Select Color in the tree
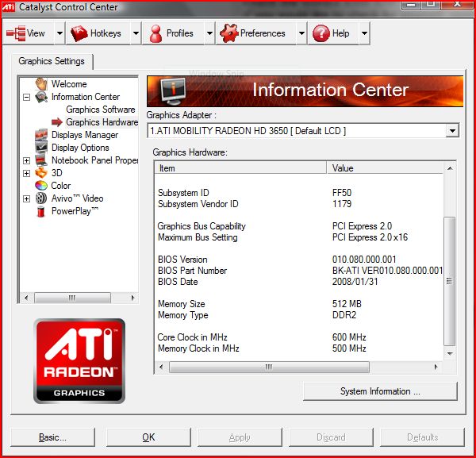 (61, 186)
